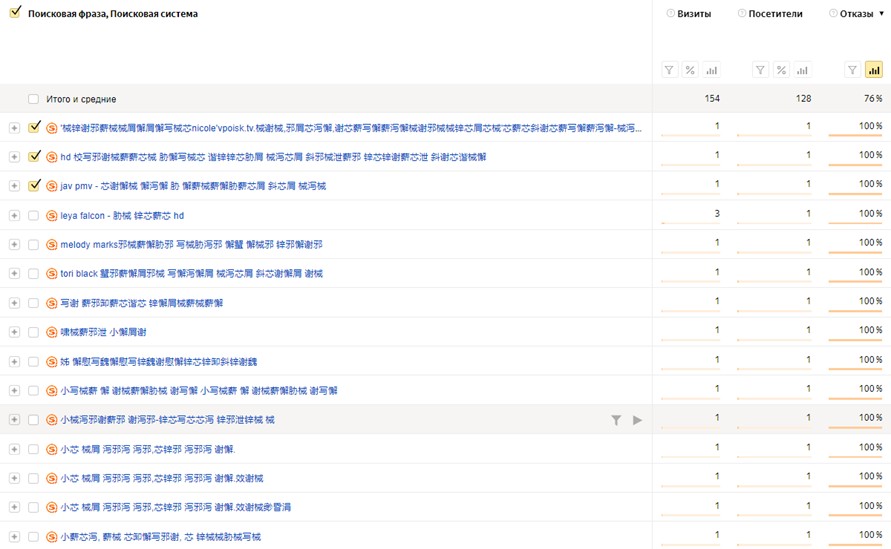Open the tori black search phrase link
This screenshot has width=891, height=549.
(x=191, y=274)
